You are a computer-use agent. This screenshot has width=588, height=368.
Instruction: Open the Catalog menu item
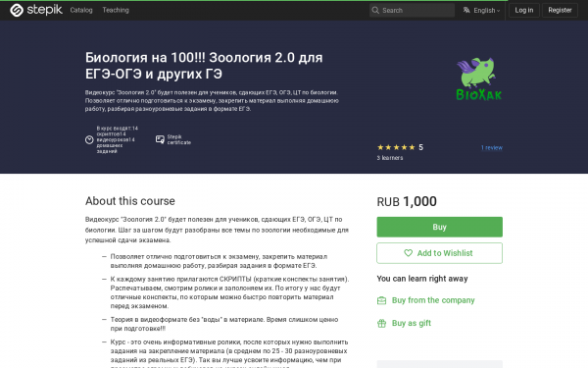click(81, 10)
